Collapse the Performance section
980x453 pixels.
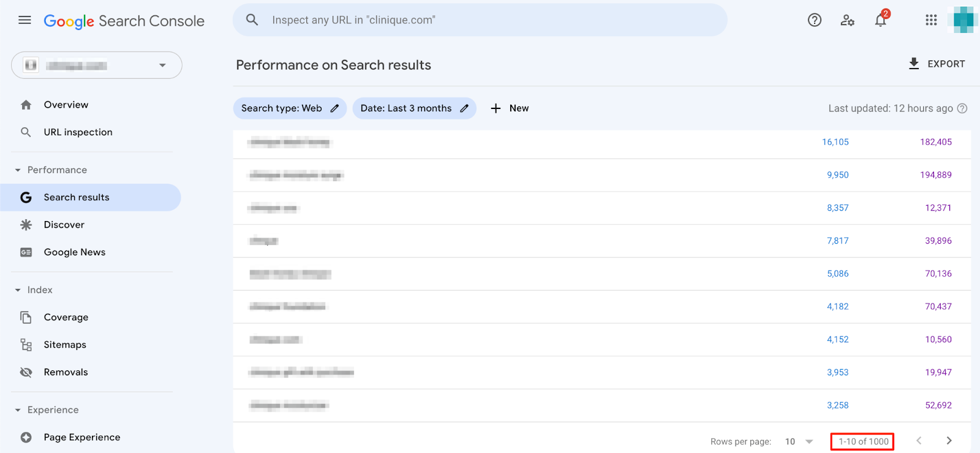[18, 170]
